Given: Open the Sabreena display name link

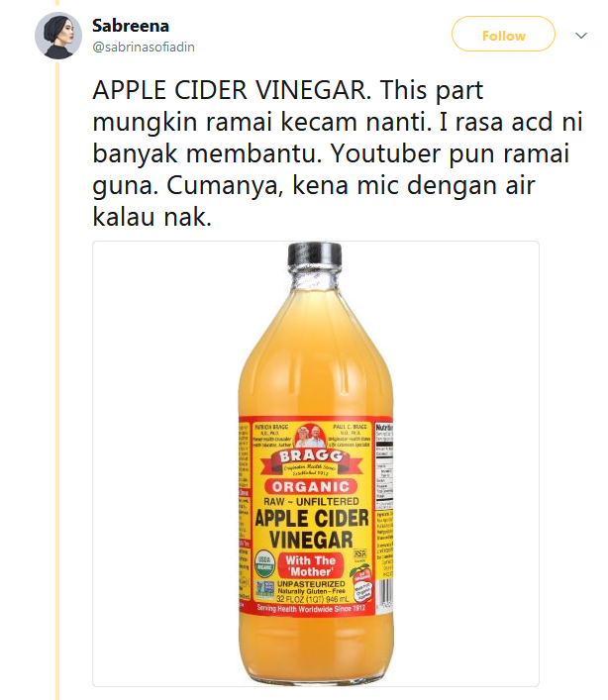Looking at the screenshot, I should 131,26.
